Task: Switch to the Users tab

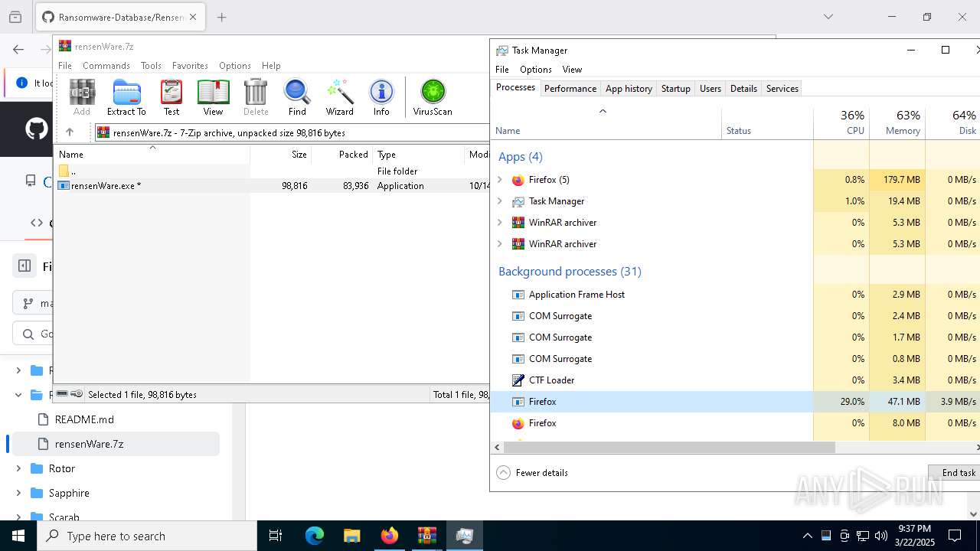Action: tap(710, 89)
